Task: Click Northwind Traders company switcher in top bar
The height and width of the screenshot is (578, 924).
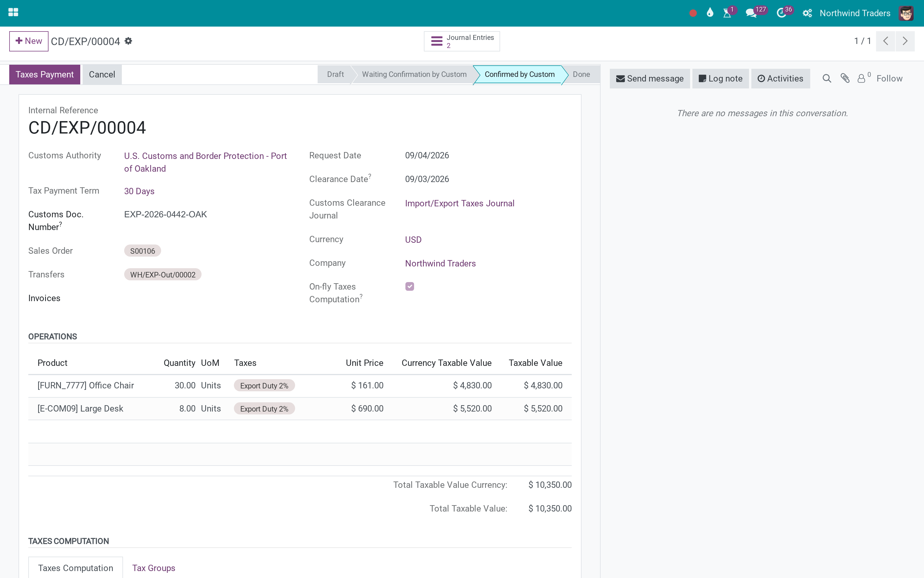Action: (x=855, y=13)
